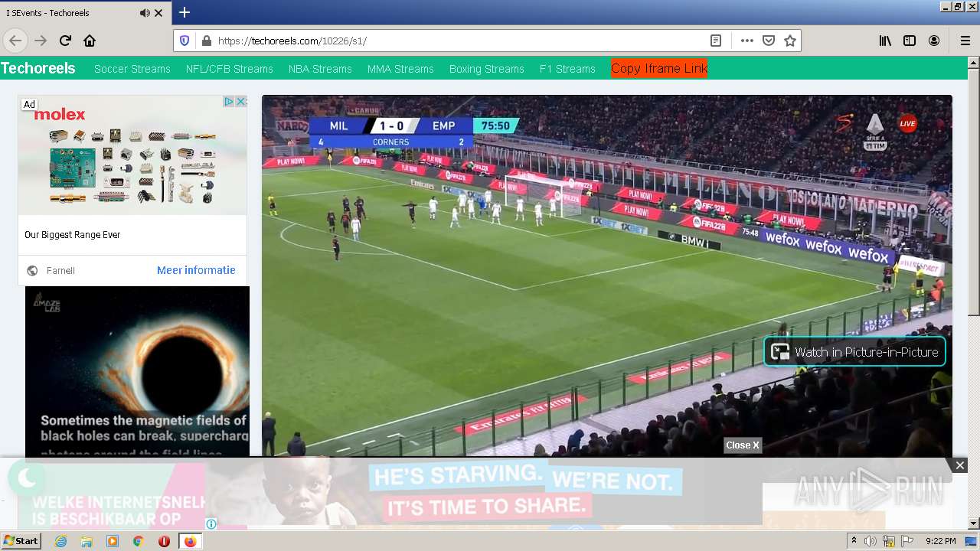View site security padlock info

[x=205, y=41]
